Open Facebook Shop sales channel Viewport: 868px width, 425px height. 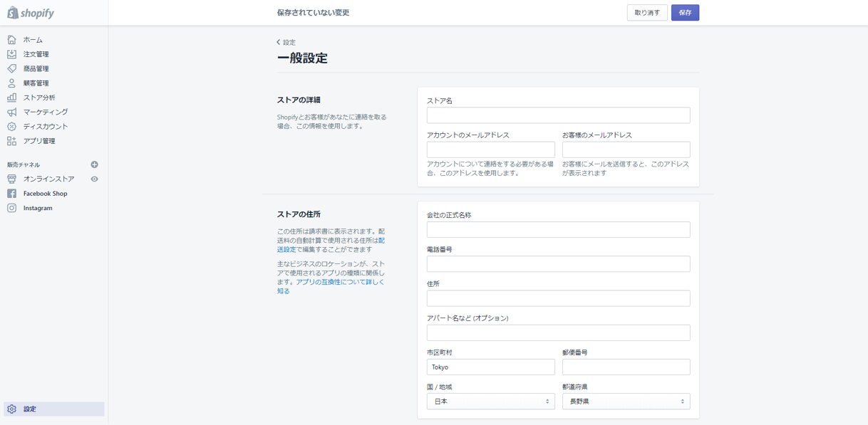click(45, 194)
